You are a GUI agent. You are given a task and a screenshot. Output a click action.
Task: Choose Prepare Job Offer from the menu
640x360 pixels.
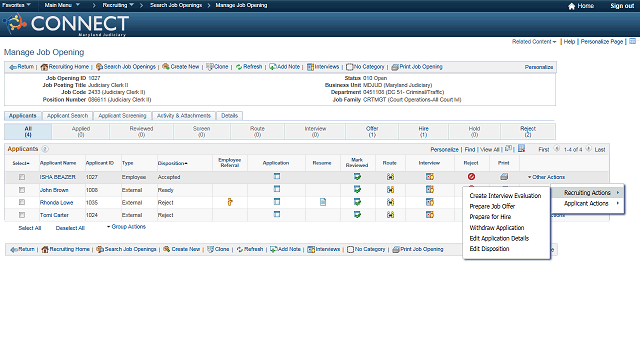[492, 206]
